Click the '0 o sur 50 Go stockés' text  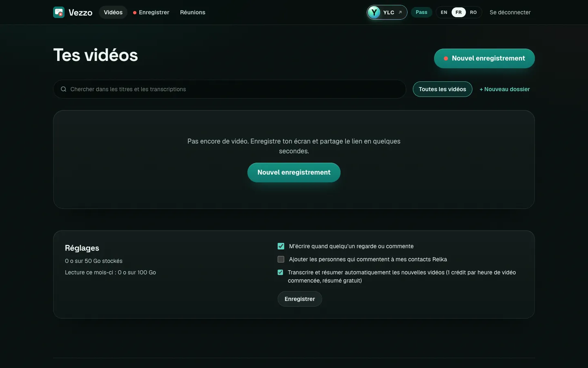tap(94, 261)
